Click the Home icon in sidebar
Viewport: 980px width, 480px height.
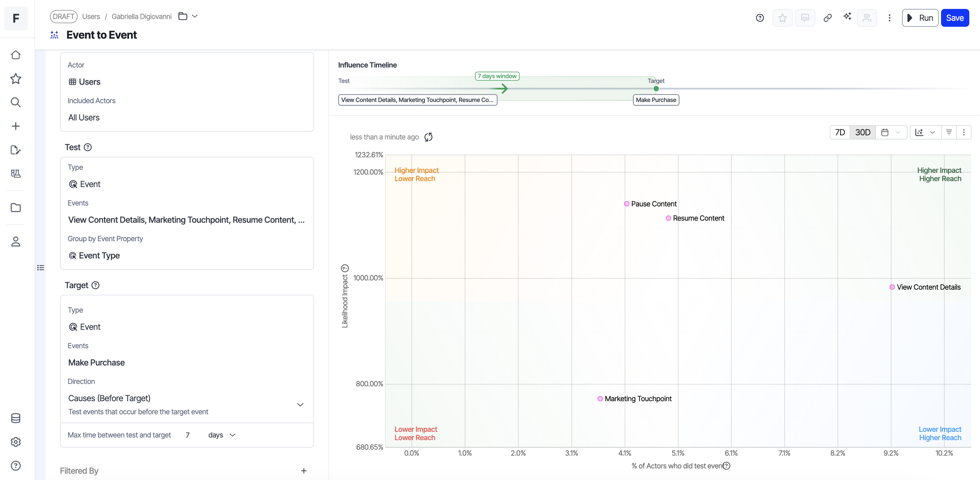15,55
